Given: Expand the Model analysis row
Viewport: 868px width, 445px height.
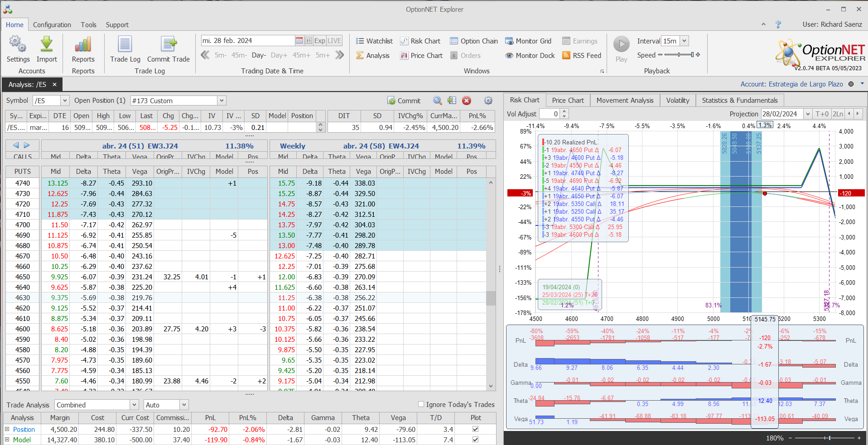Looking at the screenshot, I should (7, 439).
